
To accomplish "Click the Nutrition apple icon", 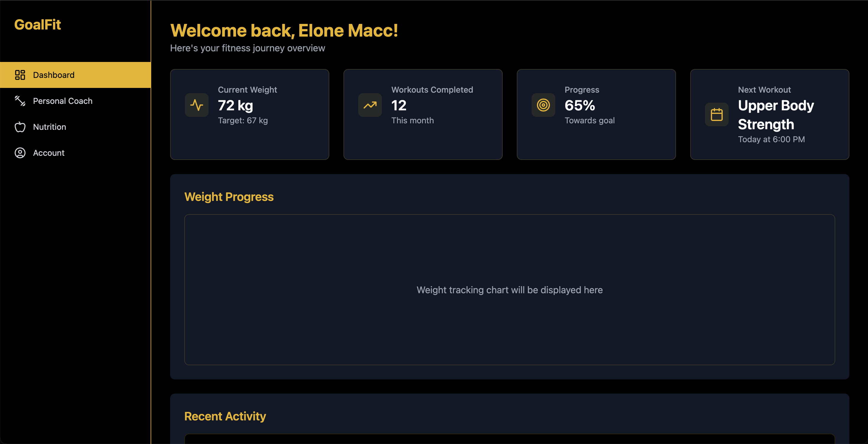I will (x=20, y=127).
